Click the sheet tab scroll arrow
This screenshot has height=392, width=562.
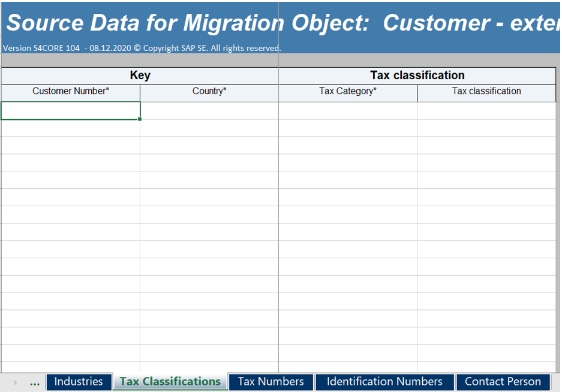[x=16, y=382]
